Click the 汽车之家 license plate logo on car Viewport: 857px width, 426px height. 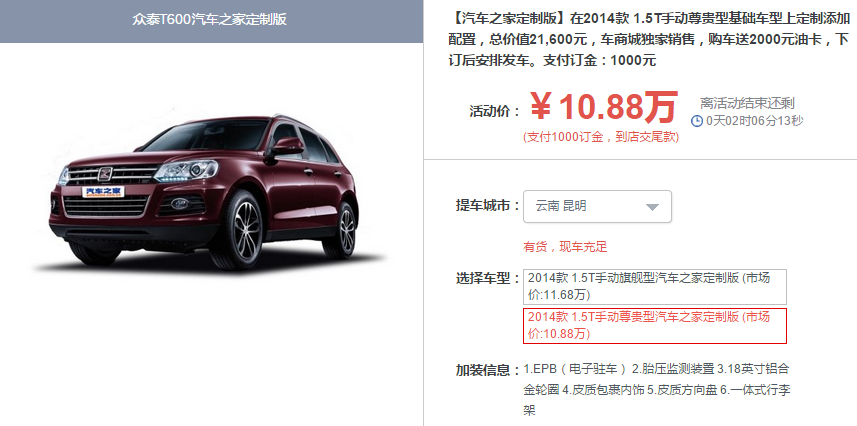103,191
